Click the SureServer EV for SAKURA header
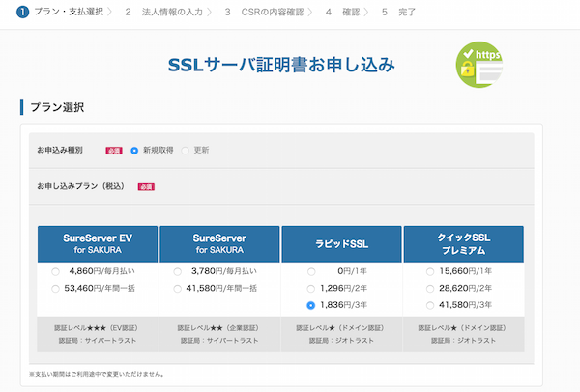Viewport: 580px width, 392px height. pyautogui.click(x=98, y=244)
